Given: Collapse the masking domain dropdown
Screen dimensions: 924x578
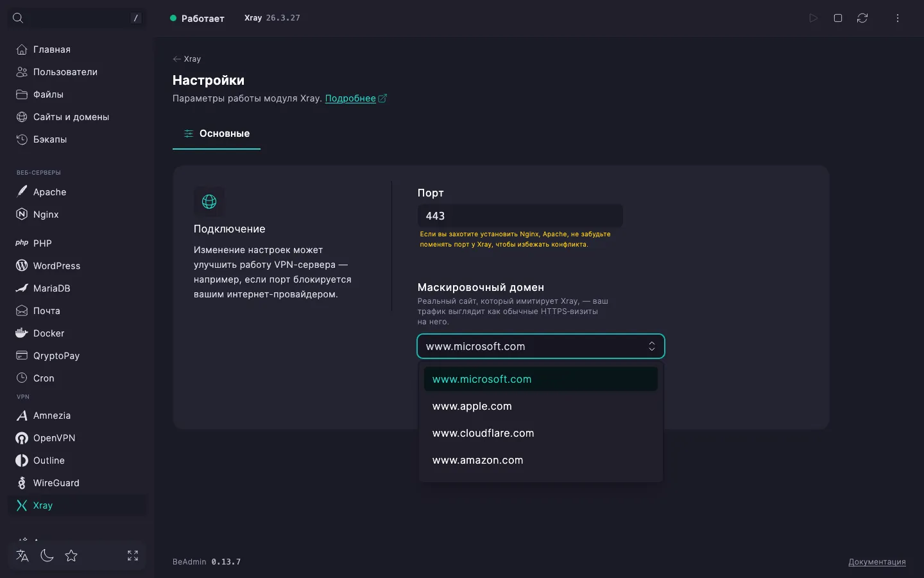Looking at the screenshot, I should 541,346.
